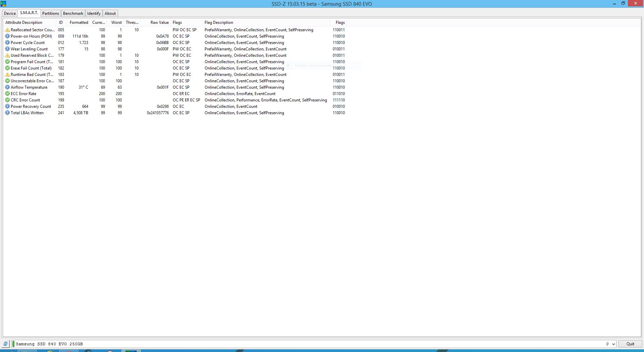Click raw value 0x241057776
Screen dimensions: 644x352
(x=158, y=113)
